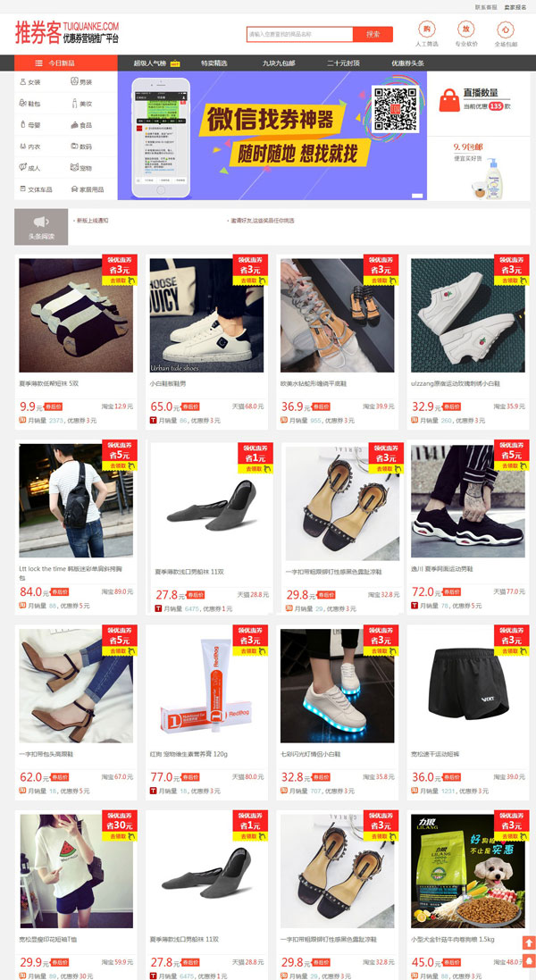Viewport: 536px width, 980px height.
Task: Open the 男装 men's clothing category
Action: pos(81,82)
